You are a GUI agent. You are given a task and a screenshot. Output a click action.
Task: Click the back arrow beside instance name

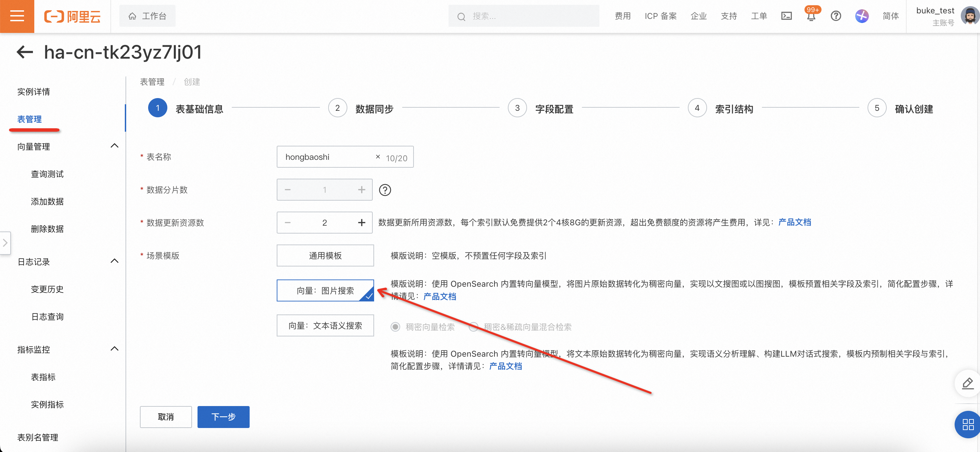pos(25,52)
